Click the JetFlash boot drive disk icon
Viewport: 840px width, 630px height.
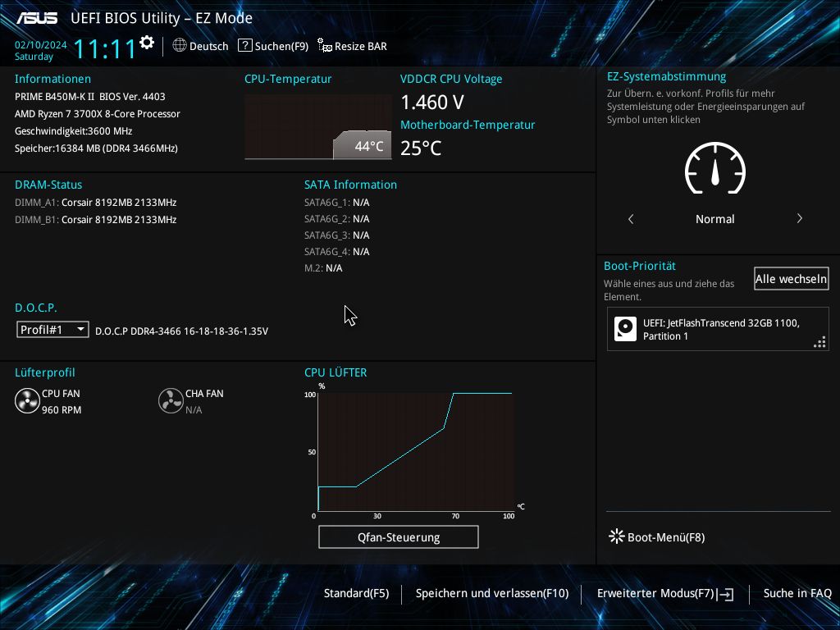click(625, 329)
